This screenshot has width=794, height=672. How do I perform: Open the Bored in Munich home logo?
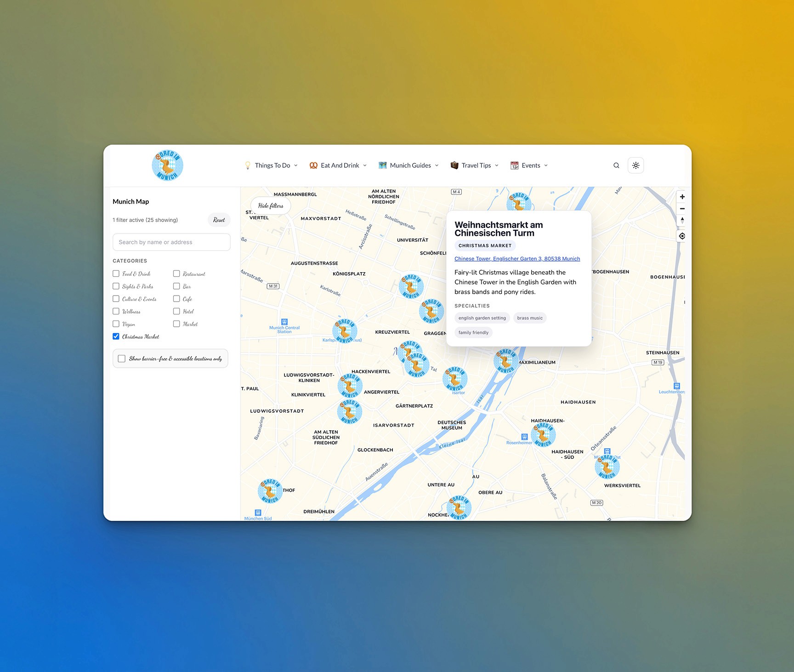click(167, 165)
